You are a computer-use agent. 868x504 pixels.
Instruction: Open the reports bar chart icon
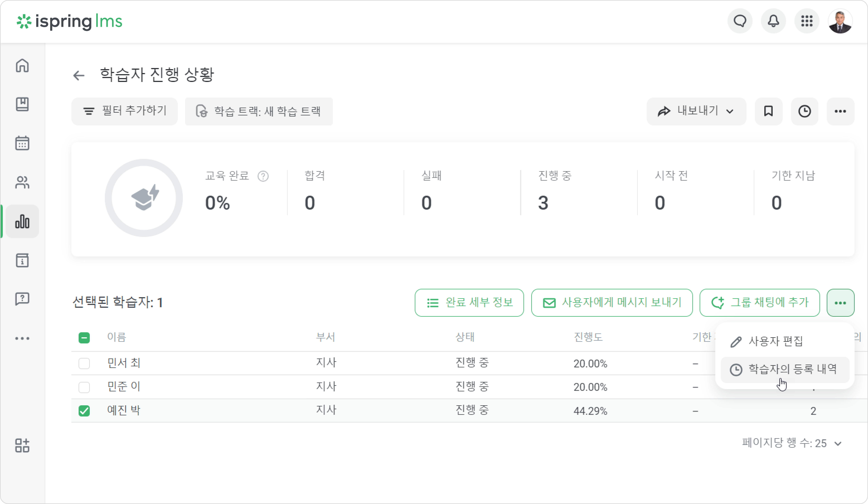click(x=22, y=221)
